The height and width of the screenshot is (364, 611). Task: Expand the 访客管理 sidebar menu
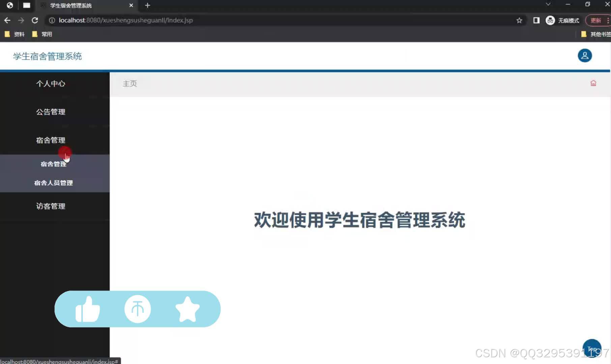click(x=51, y=206)
